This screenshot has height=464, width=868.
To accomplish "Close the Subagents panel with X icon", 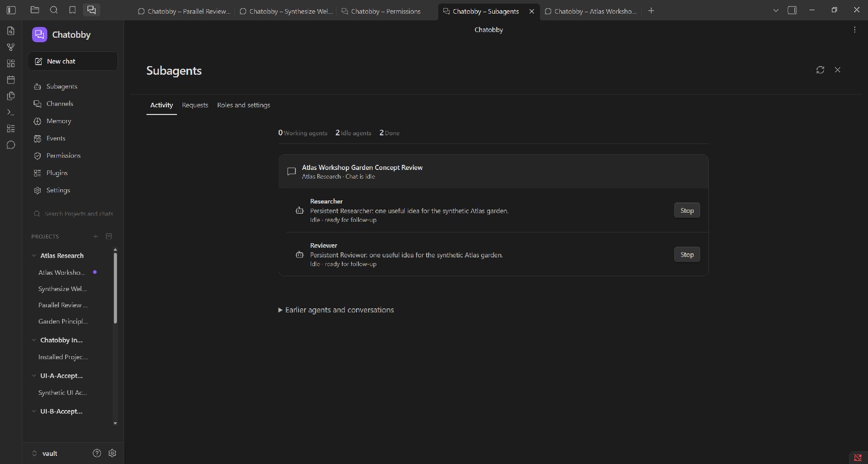I will click(837, 70).
